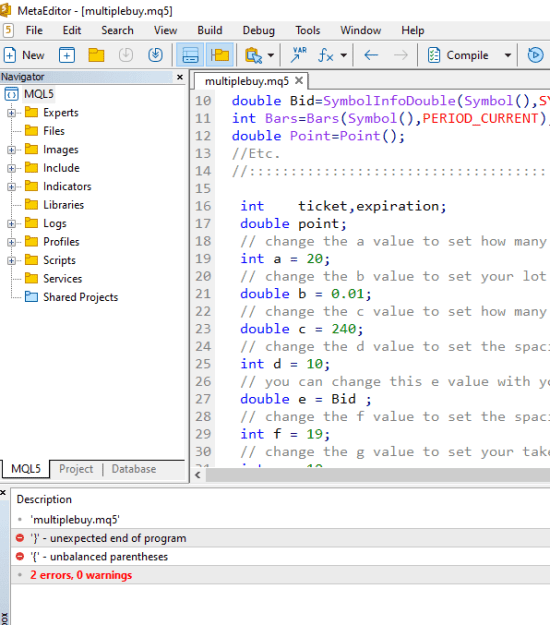Click the blue save-all download icon

pos(155,55)
